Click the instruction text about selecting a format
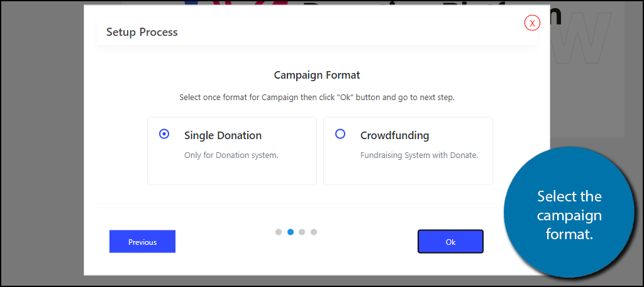The image size is (644, 287). point(317,98)
